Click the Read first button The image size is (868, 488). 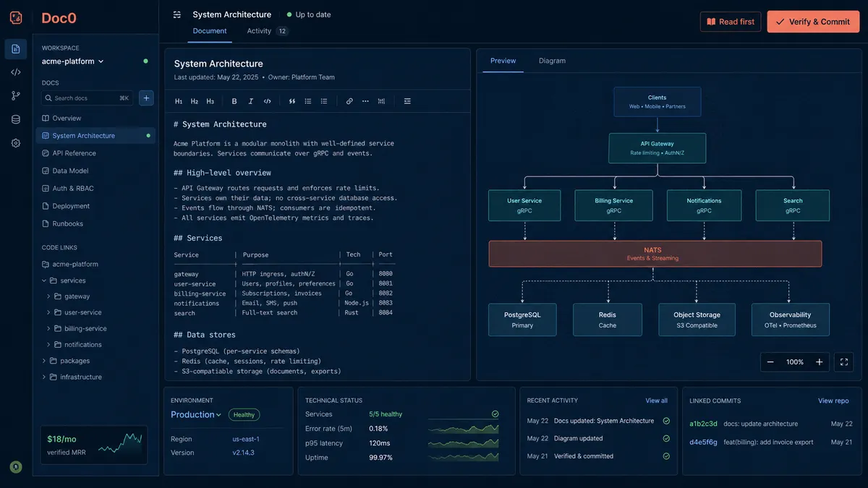click(x=731, y=22)
